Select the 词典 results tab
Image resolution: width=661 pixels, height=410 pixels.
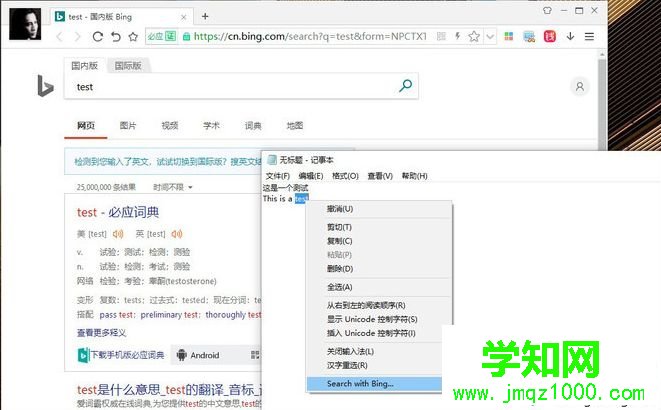pyautogui.click(x=253, y=126)
